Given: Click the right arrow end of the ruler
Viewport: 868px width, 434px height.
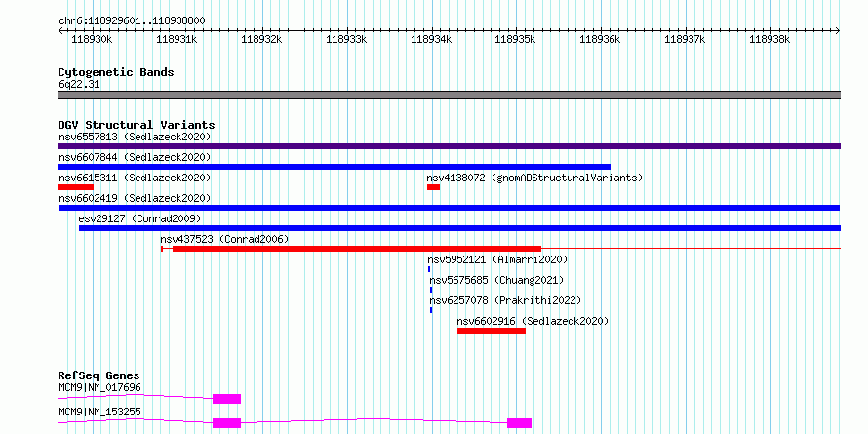Looking at the screenshot, I should click(x=838, y=31).
